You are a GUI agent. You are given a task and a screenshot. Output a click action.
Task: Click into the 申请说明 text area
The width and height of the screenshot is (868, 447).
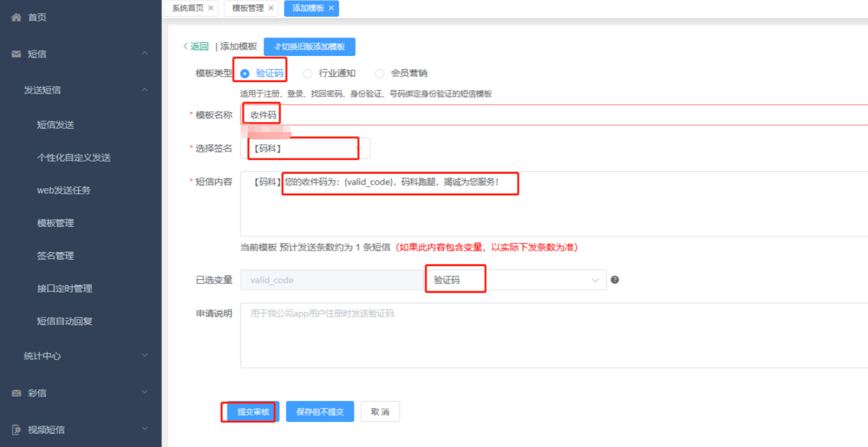[554, 335]
